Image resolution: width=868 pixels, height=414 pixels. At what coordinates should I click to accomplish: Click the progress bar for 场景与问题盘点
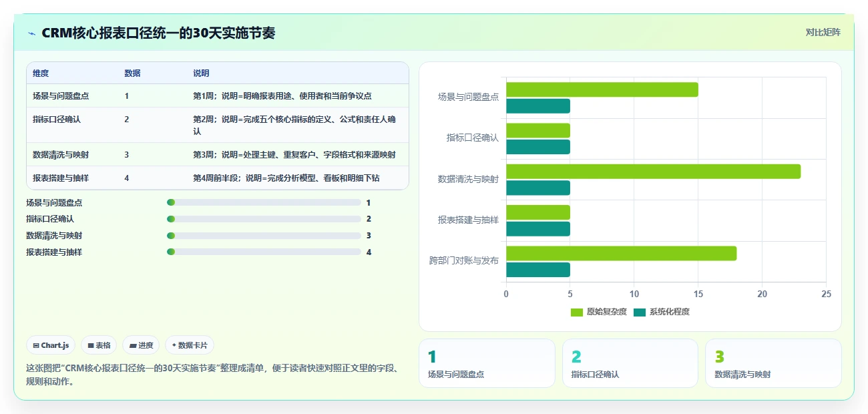(x=264, y=202)
